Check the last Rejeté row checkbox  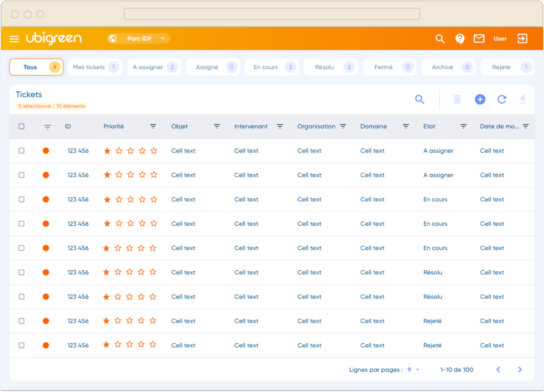(22, 345)
